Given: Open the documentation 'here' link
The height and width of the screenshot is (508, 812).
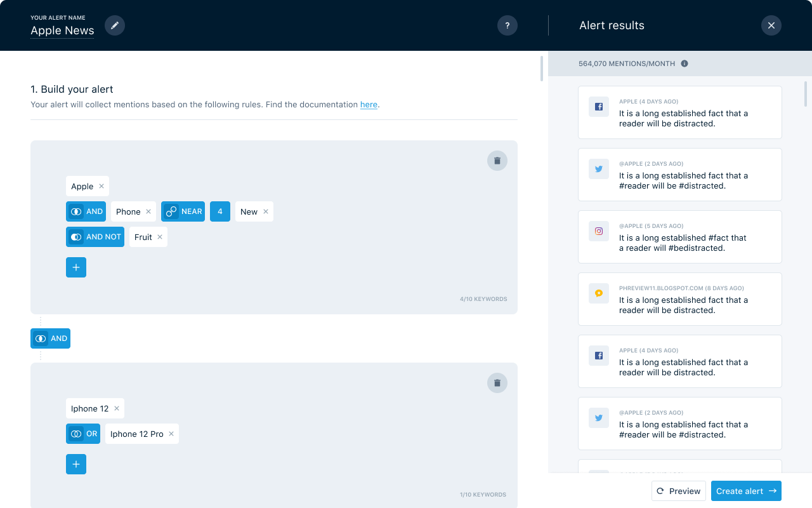Looking at the screenshot, I should [369, 105].
